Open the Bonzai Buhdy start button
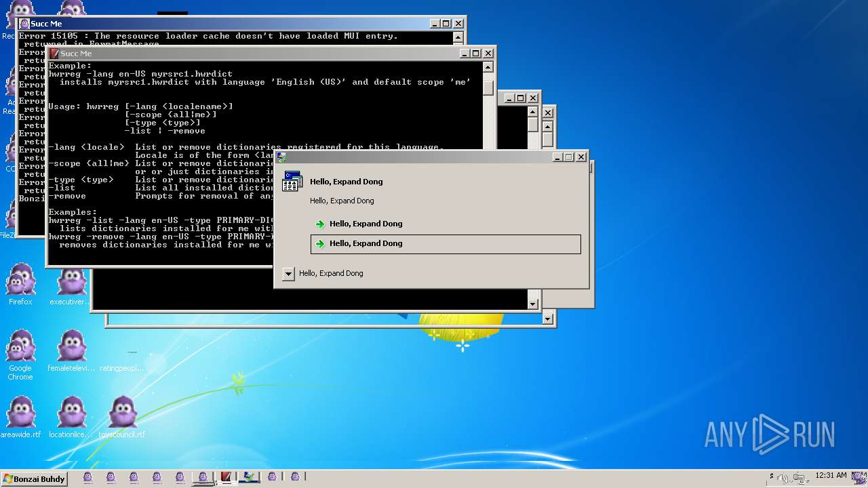Viewport: 868px width, 488px height. coord(34,479)
